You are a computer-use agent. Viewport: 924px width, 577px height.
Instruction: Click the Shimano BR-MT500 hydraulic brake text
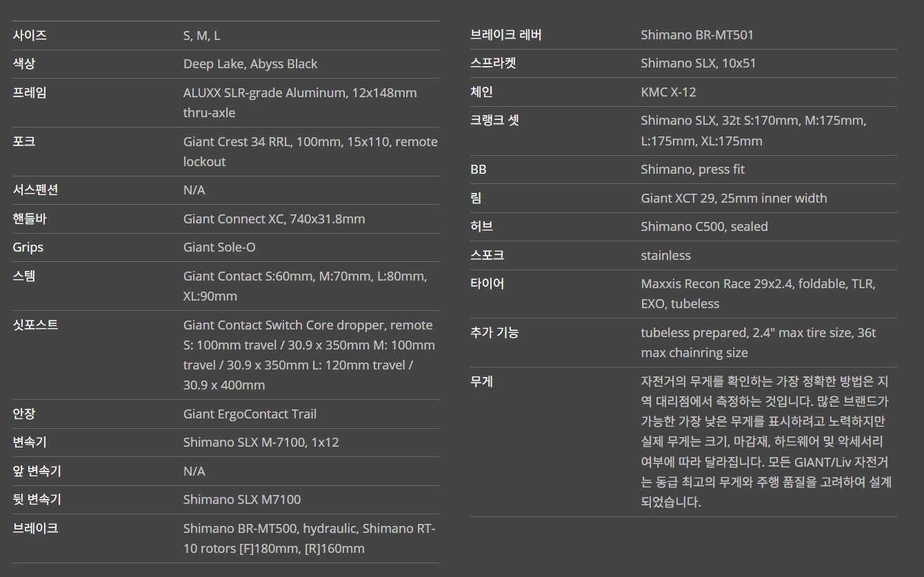click(x=309, y=529)
